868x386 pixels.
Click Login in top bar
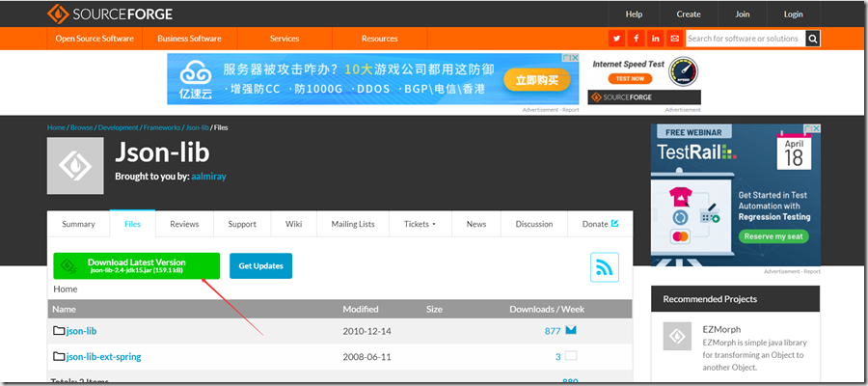pos(794,14)
